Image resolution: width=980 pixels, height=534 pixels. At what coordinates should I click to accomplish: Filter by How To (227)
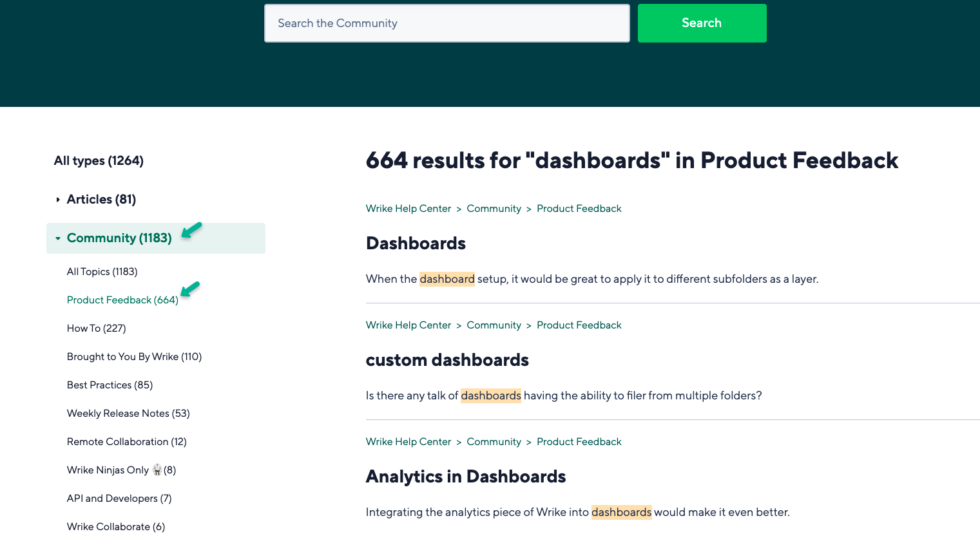point(96,329)
